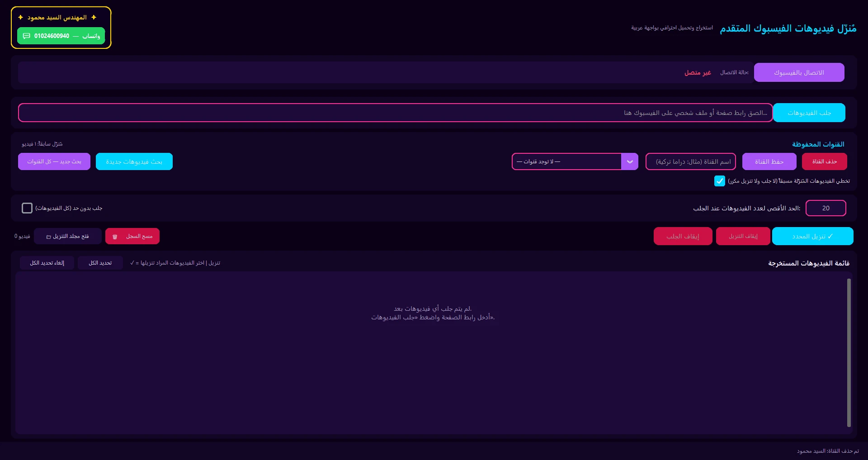Click the منزّل فيديوهات الفيسبوك المتقدم title
Screen dimensions: 868x460
(x=788, y=28)
